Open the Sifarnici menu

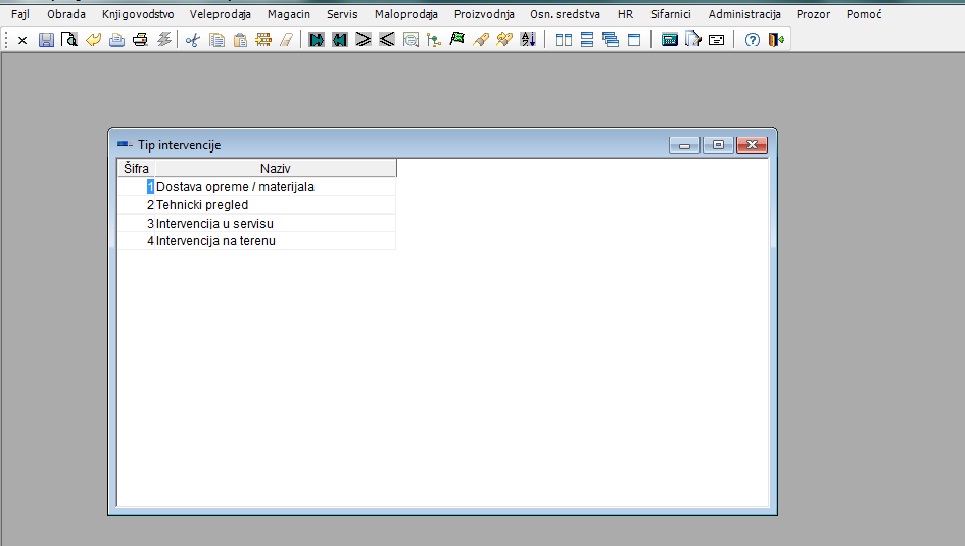click(670, 15)
